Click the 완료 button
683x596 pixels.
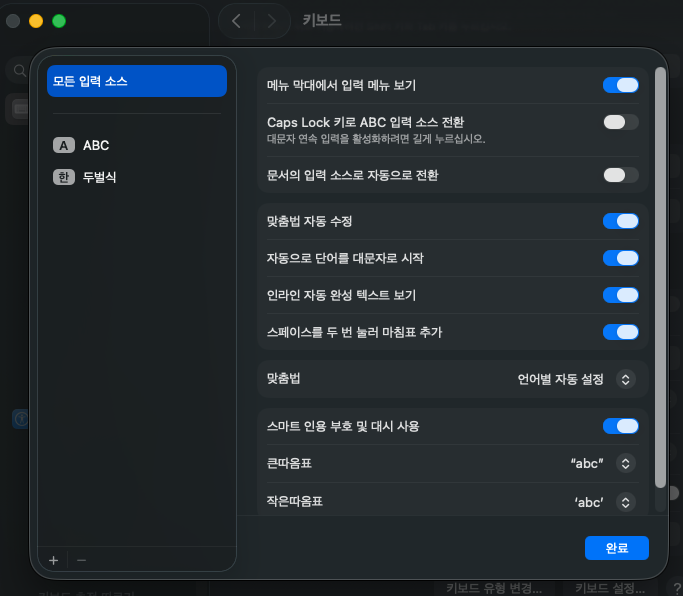click(x=617, y=548)
